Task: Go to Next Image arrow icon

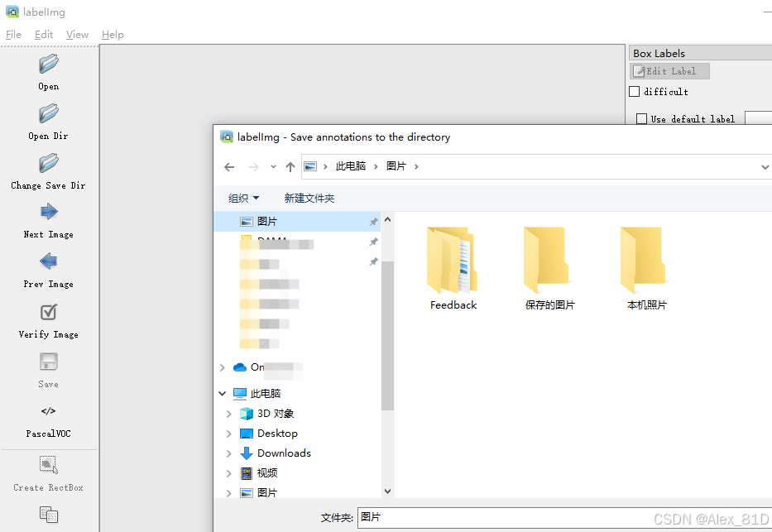Action: pyautogui.click(x=48, y=212)
